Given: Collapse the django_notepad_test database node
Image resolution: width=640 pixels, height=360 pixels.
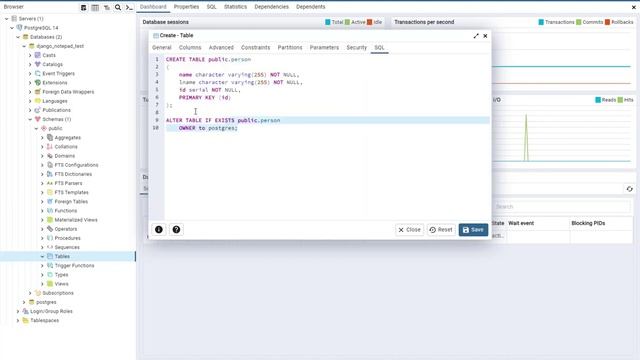Looking at the screenshot, I should 24,46.
